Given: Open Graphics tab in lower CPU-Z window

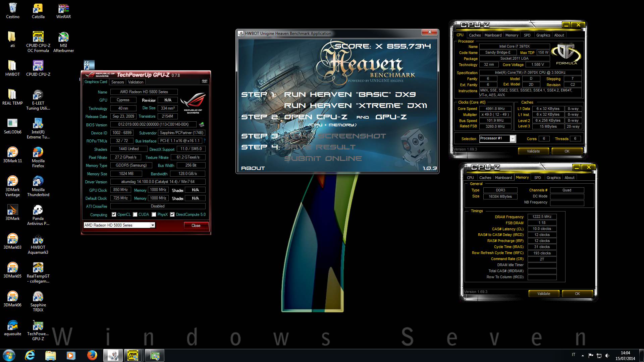Looking at the screenshot, I should point(553,178).
